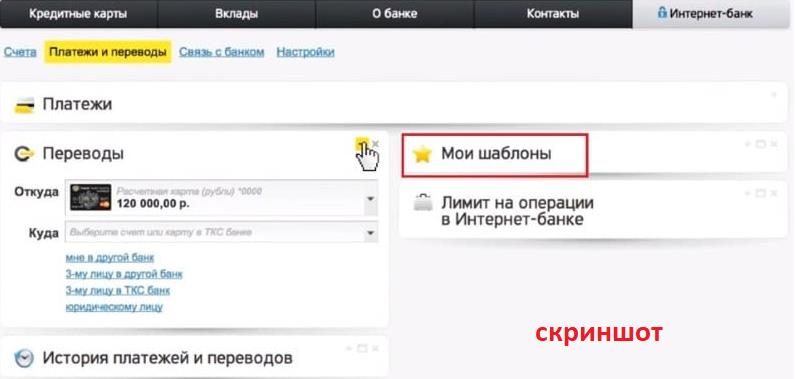Image resolution: width=795 pixels, height=379 pixels.
Task: Close the Переводы widget
Action: pyautogui.click(x=375, y=144)
